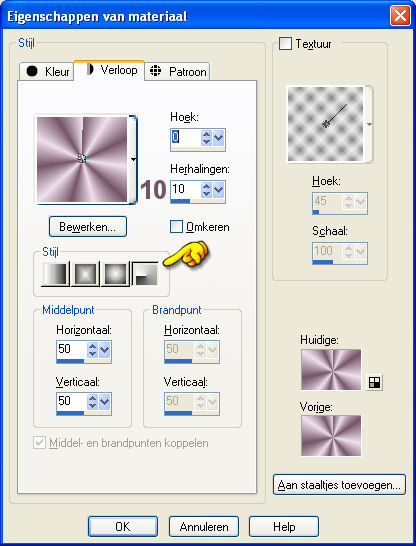Click the Bewerken... button
The height and width of the screenshot is (546, 416).
[88, 227]
